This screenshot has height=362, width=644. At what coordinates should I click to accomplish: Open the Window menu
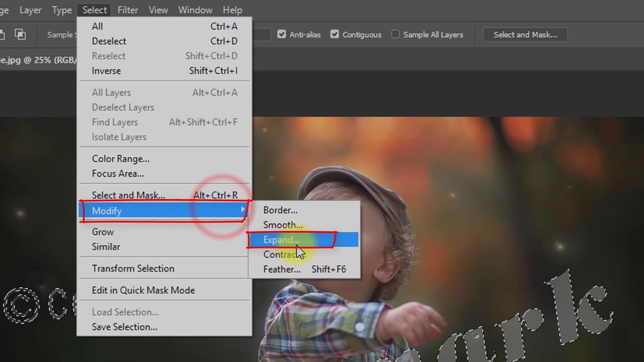[x=195, y=10]
